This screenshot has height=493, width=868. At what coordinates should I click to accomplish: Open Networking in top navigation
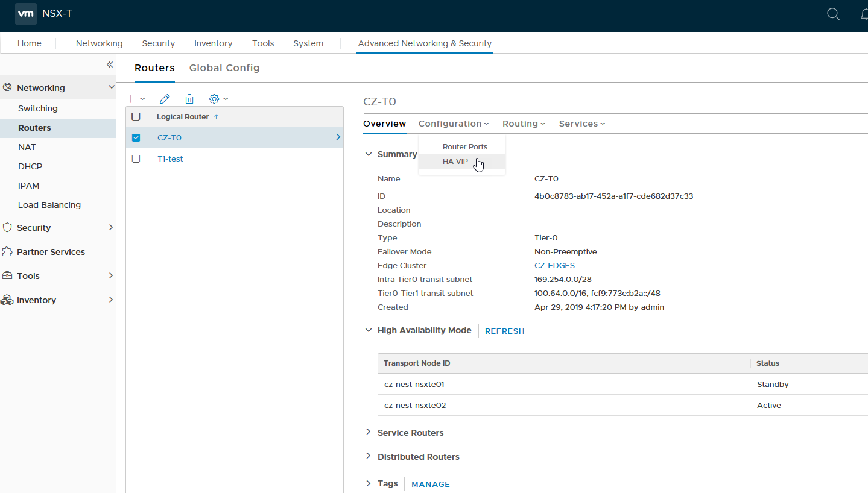pos(99,43)
